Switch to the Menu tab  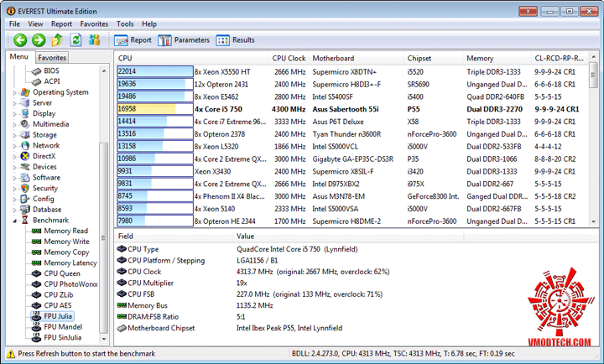pyautogui.click(x=18, y=57)
